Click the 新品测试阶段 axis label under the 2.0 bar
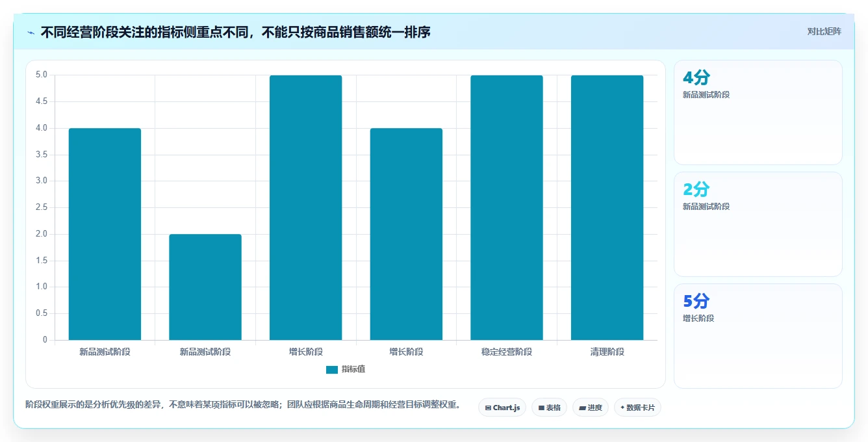This screenshot has height=442, width=868. click(205, 352)
